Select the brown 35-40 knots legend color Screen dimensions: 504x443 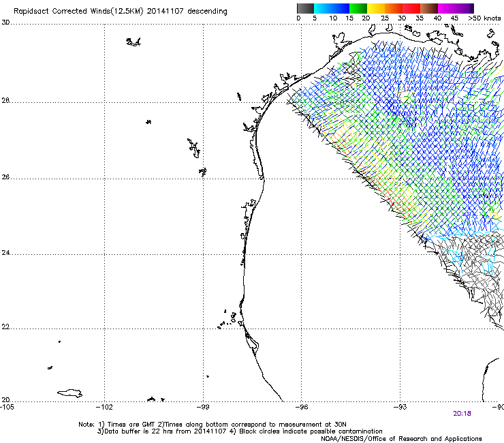(x=429, y=8)
